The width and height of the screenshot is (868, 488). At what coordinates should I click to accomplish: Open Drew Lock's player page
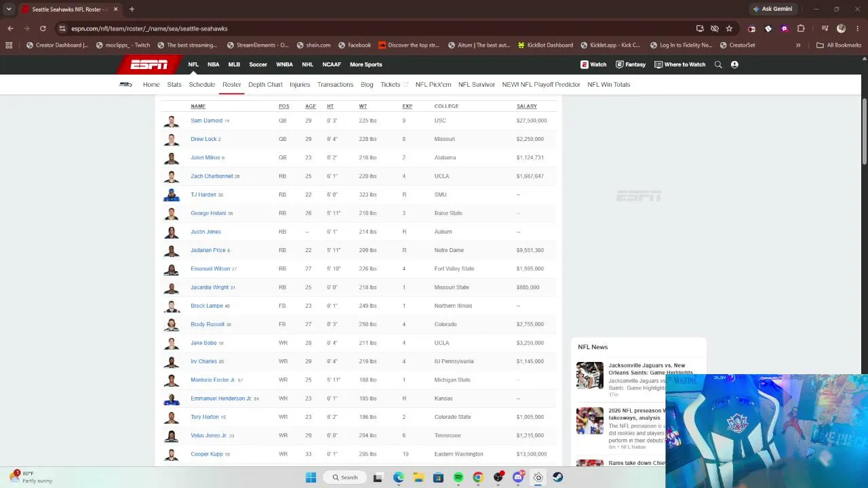(203, 139)
